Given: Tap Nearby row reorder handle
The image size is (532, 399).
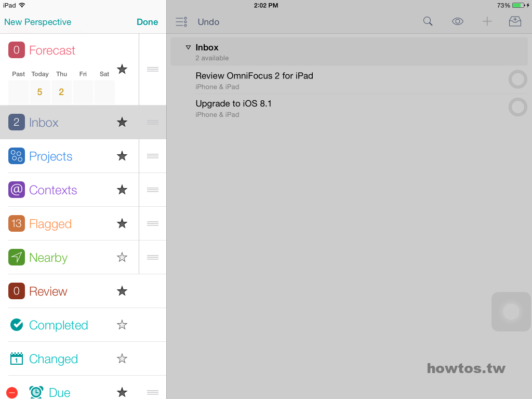Looking at the screenshot, I should [153, 257].
